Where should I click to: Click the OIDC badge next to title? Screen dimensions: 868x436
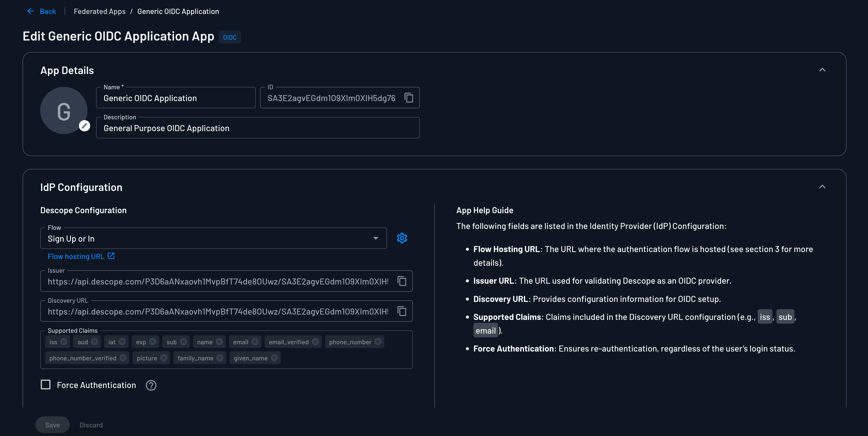coord(230,37)
